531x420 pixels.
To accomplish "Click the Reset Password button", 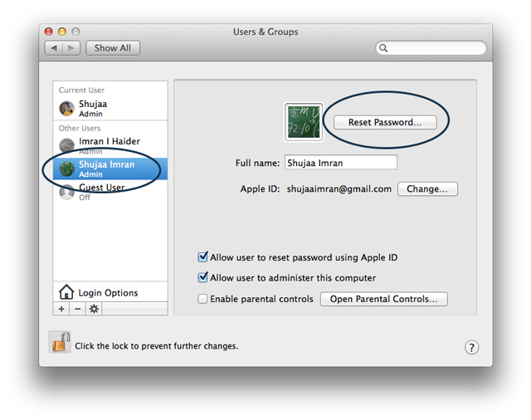I will 385,122.
